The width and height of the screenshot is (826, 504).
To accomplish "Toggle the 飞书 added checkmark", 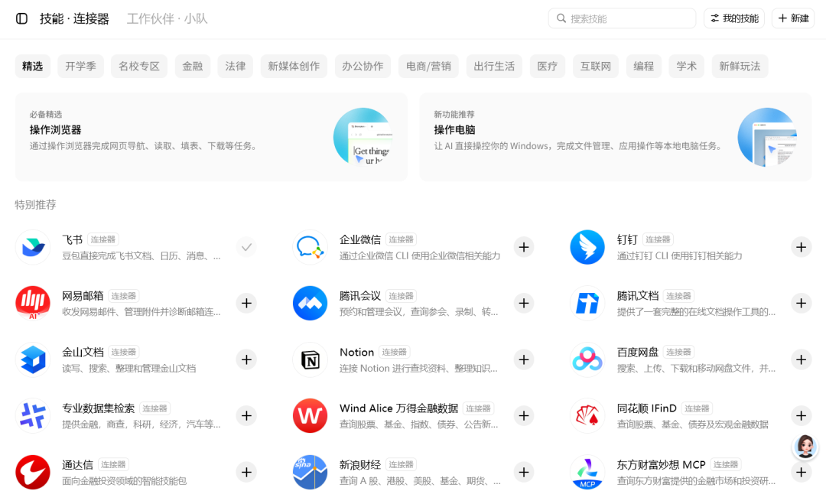I will (246, 247).
